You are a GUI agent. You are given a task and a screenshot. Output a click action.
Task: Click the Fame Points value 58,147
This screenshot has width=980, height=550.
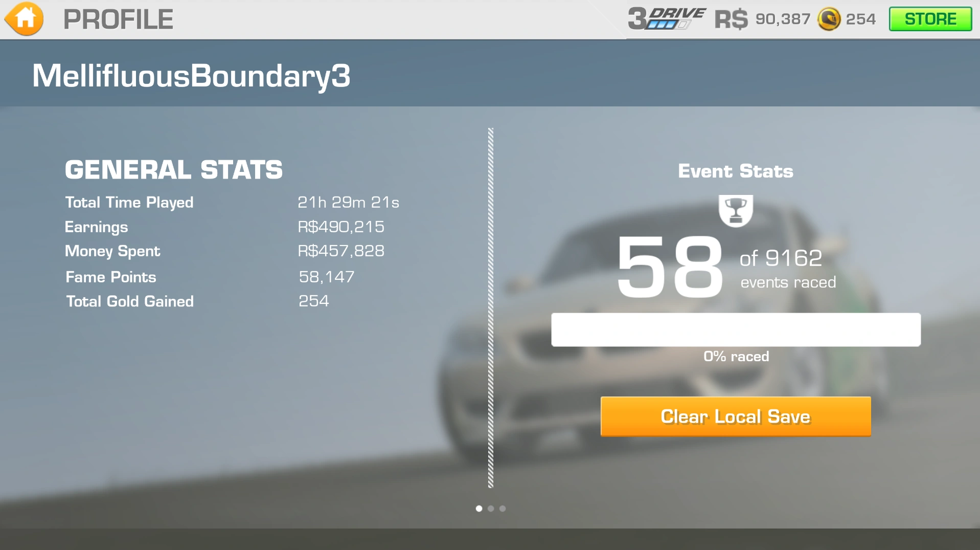[x=326, y=277]
